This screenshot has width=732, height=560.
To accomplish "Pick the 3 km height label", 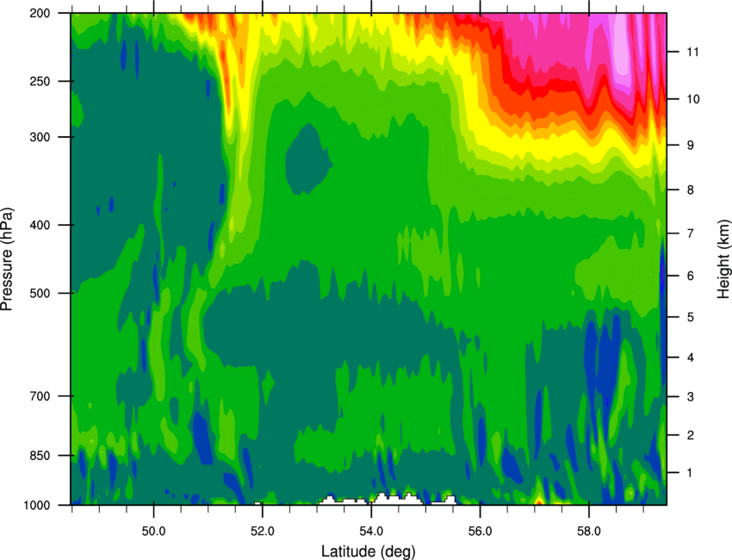I will tap(690, 397).
